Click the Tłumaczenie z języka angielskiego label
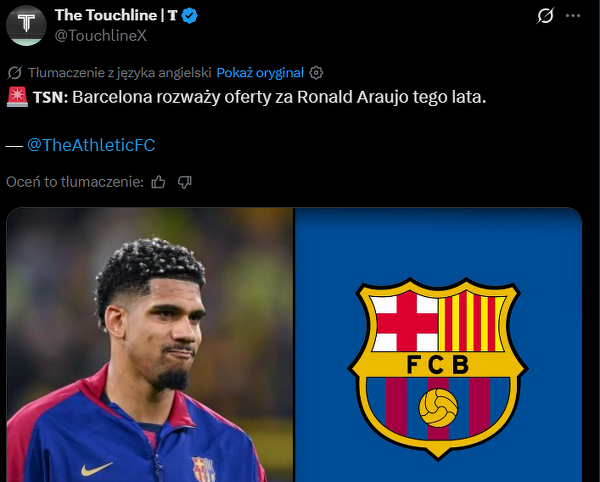Screen dimensions: 600x482 click(120, 73)
